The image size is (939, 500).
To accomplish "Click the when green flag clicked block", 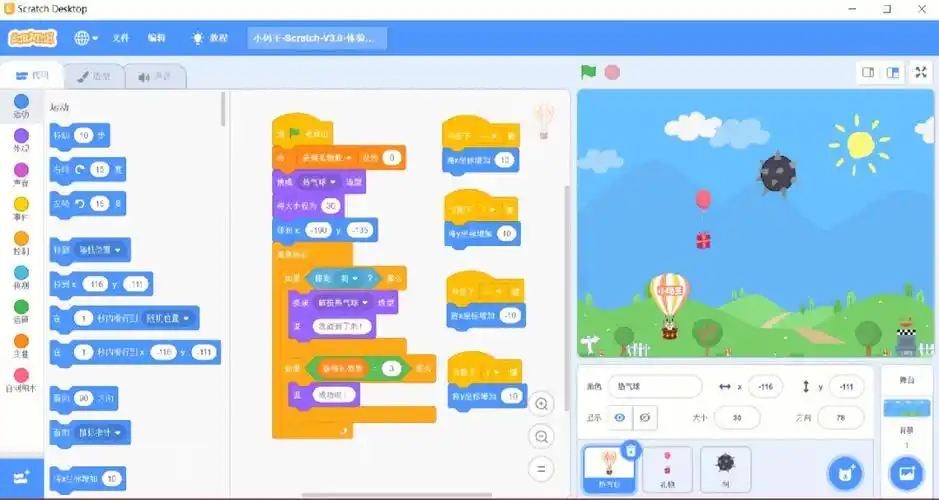I will (302, 131).
